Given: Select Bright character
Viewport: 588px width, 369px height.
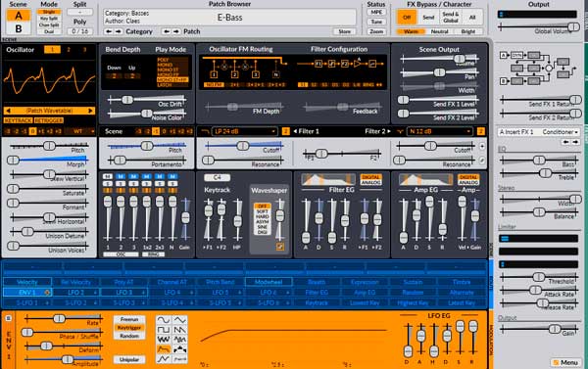Looking at the screenshot, I should (x=468, y=32).
